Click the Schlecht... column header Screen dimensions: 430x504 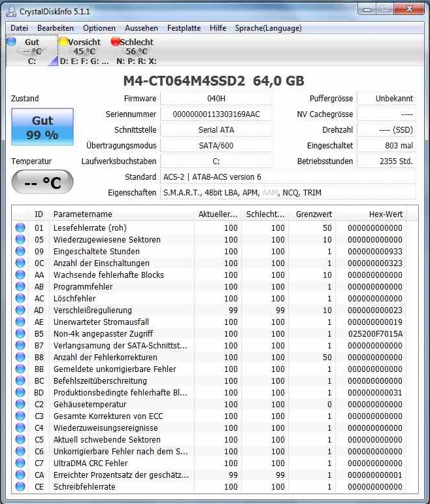265,214
